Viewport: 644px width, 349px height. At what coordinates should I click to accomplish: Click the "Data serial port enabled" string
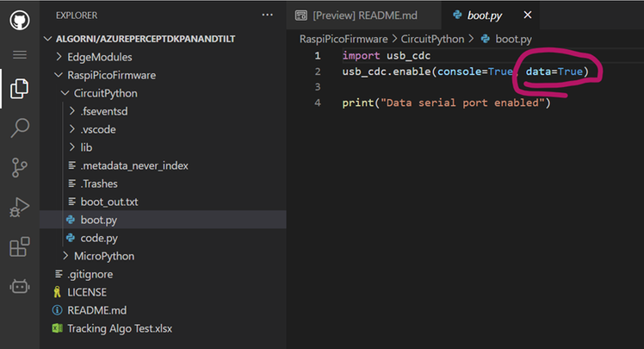(x=462, y=103)
